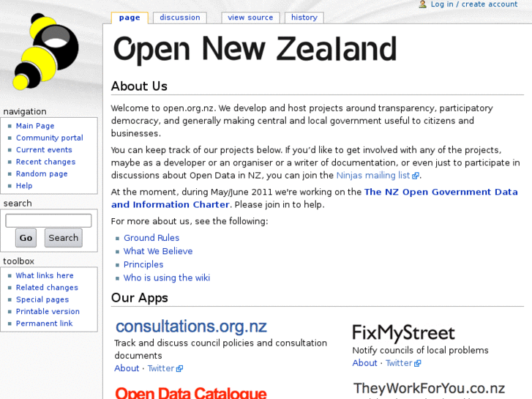532x399 pixels.
Task: Click the Open New Zealand site logo
Action: click(45, 52)
